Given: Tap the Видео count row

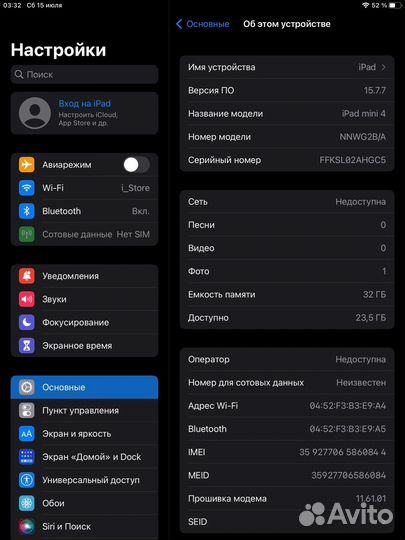Looking at the screenshot, I should (x=287, y=248).
